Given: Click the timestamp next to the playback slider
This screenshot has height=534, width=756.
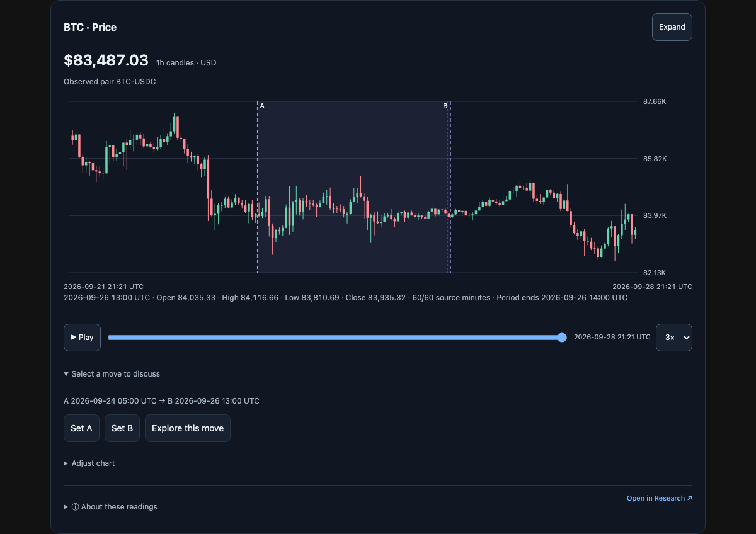Looking at the screenshot, I should (612, 338).
